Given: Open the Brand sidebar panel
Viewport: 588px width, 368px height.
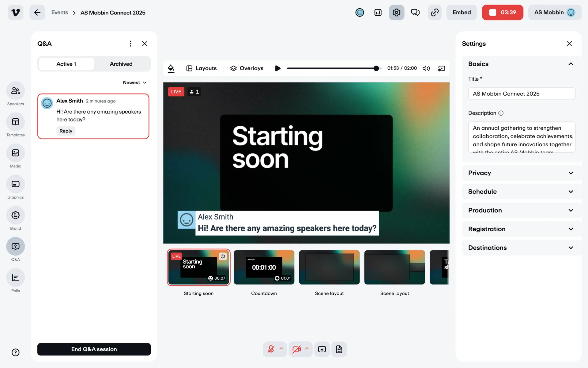Looking at the screenshot, I should click(15, 216).
